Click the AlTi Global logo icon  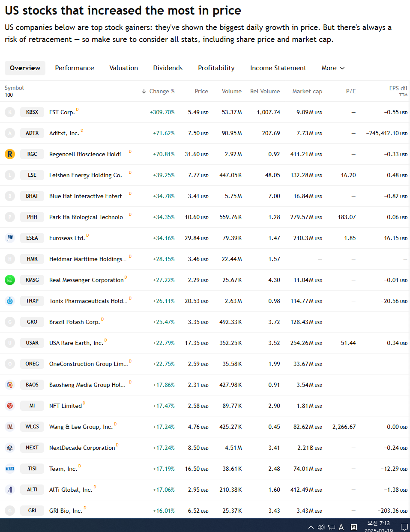click(10, 490)
